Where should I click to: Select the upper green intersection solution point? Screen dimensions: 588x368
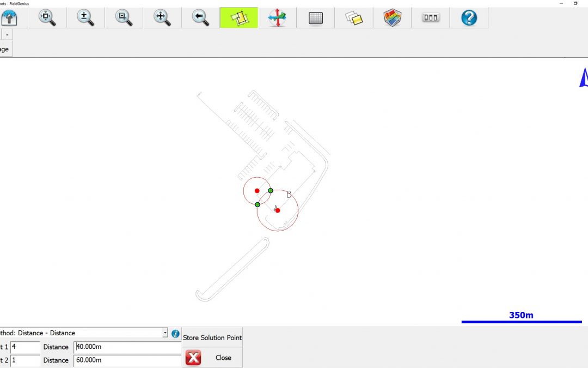(x=271, y=191)
